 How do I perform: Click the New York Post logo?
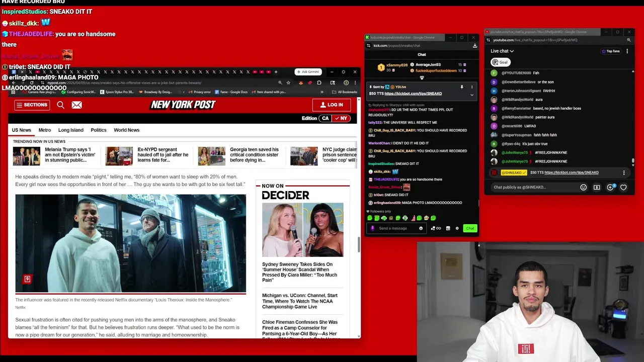pyautogui.click(x=183, y=105)
